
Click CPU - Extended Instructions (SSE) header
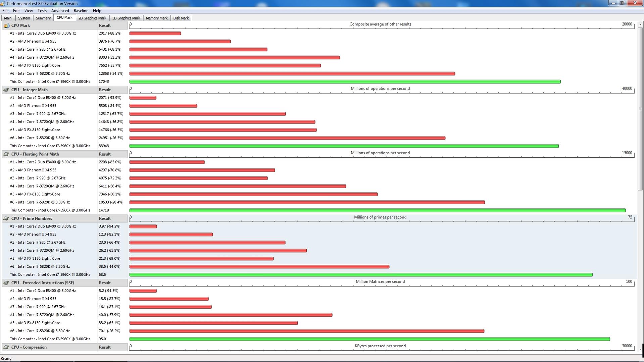pos(49,283)
